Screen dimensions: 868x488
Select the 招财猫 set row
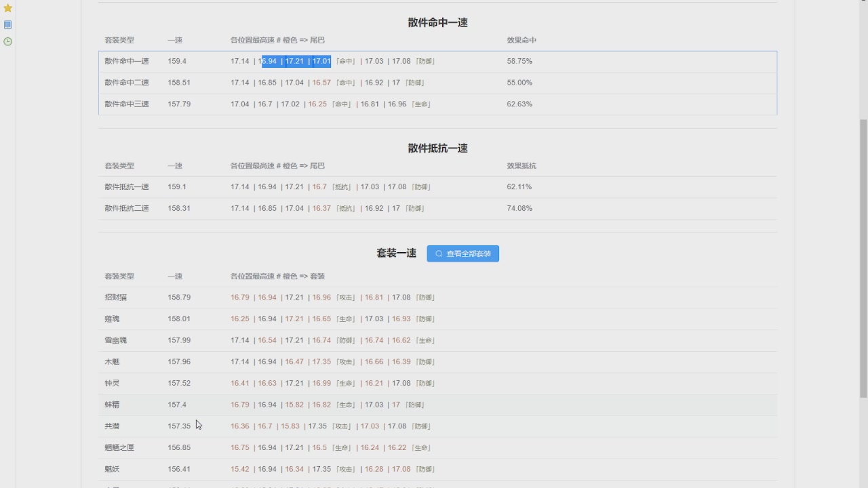tap(438, 298)
